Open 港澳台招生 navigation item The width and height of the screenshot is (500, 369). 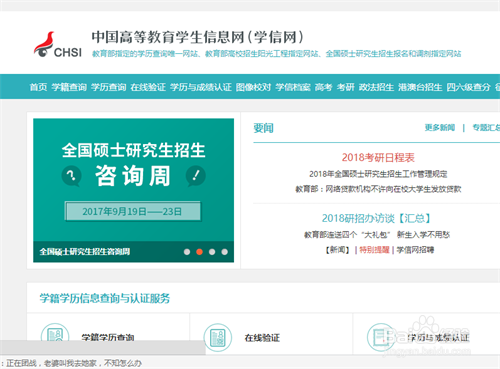[x=420, y=87]
